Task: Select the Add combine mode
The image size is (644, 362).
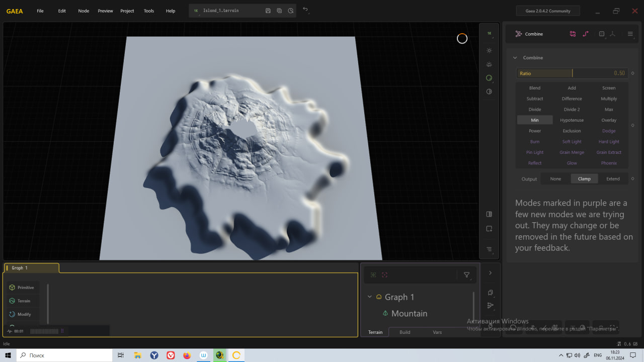Action: pos(572,88)
